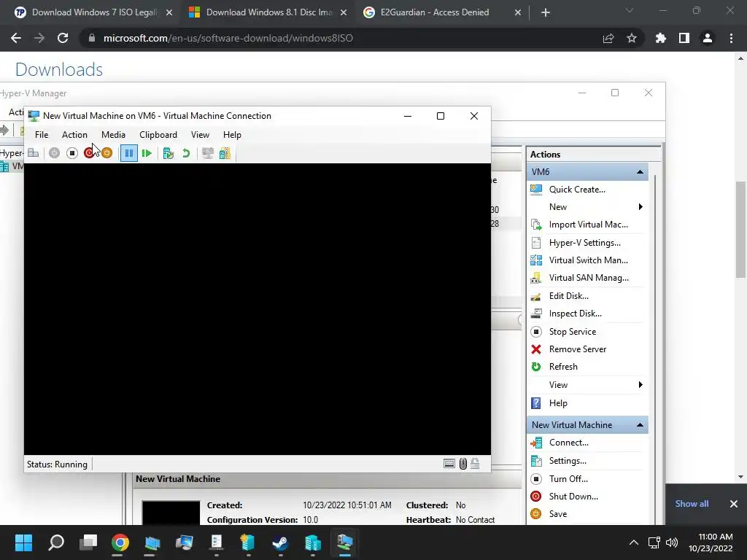Click the Chrome address bar URL
The height and width of the screenshot is (560, 747).
click(x=228, y=38)
